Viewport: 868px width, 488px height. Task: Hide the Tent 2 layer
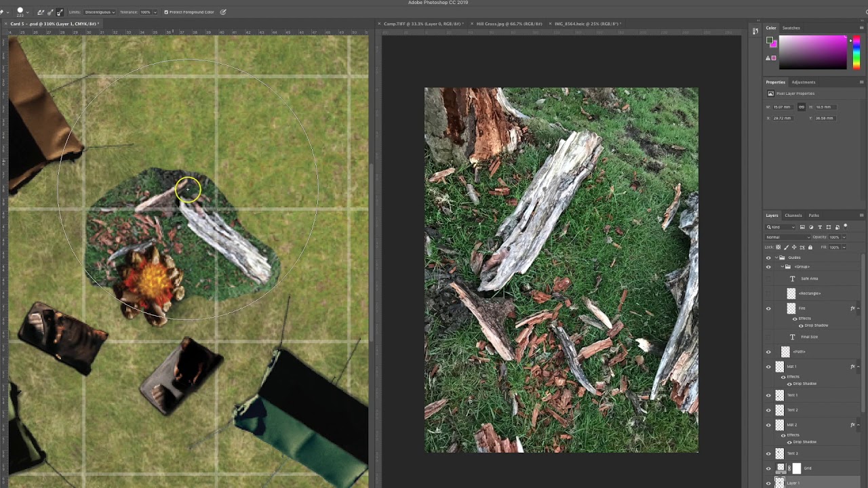tap(768, 410)
